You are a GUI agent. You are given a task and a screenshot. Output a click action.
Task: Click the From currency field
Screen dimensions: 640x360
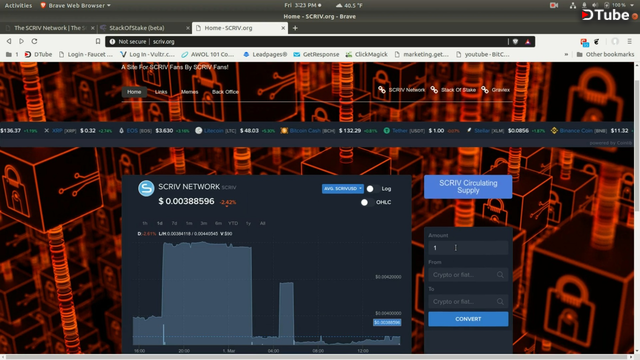(468, 275)
